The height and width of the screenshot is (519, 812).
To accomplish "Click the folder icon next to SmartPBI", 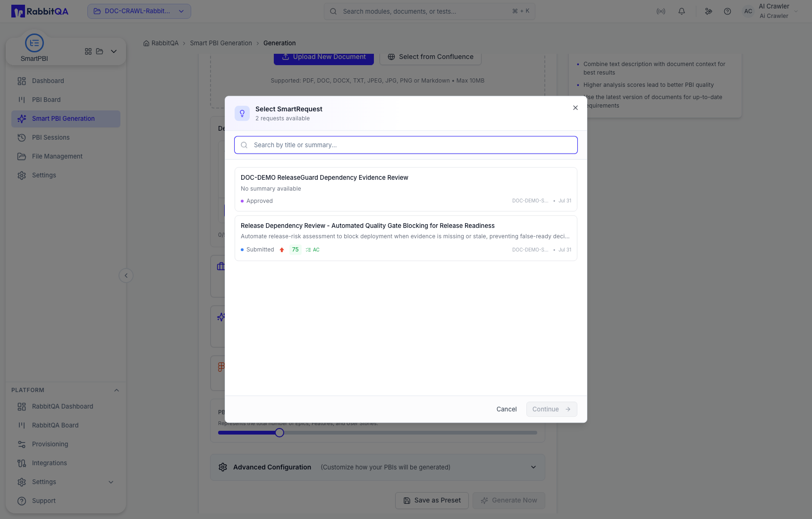I will point(100,51).
